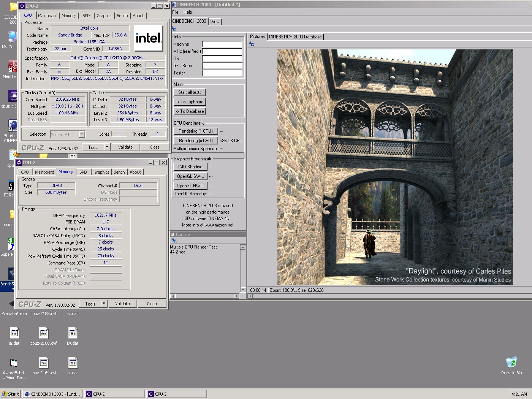This screenshot has height=399, width=532.
Task: Open CINEBENCH 2003 Database tab
Action: (295, 37)
